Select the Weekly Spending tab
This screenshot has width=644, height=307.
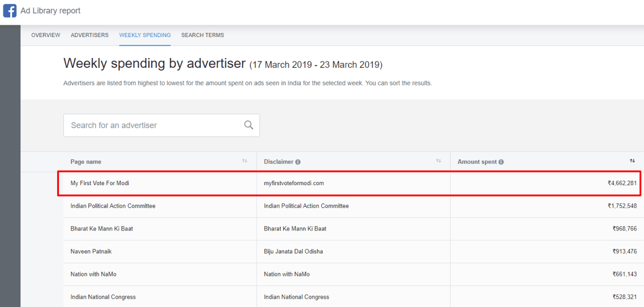point(145,35)
